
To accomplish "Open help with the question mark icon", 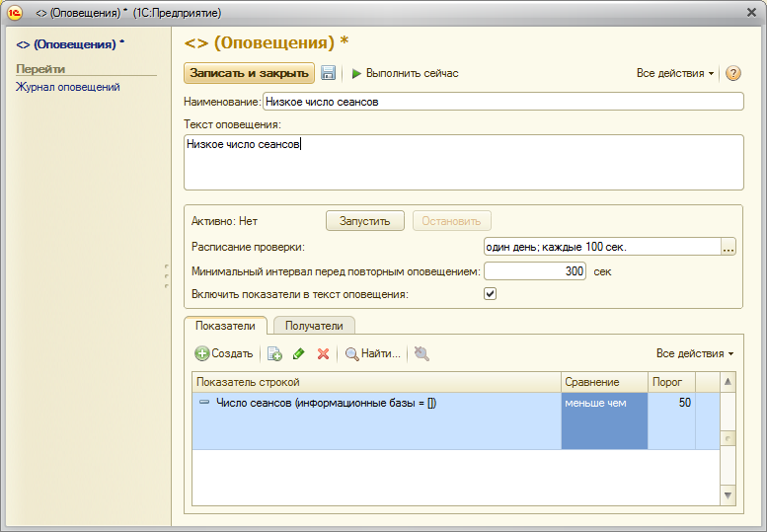I will pyautogui.click(x=732, y=73).
